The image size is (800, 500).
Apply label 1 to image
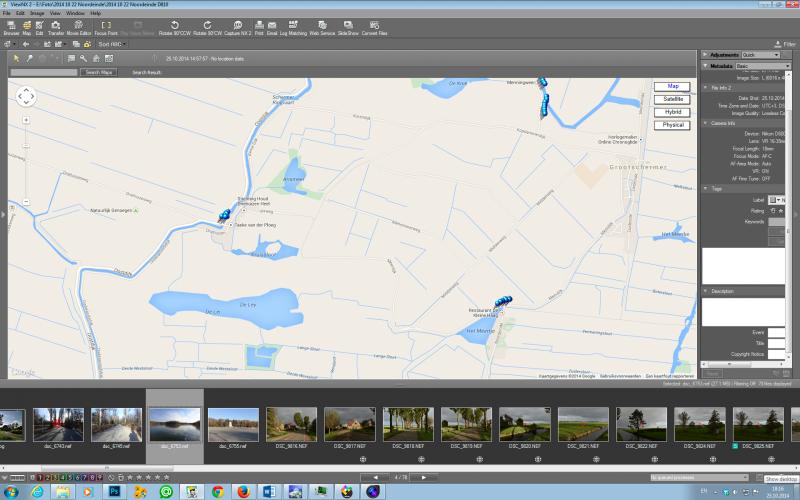(40, 478)
